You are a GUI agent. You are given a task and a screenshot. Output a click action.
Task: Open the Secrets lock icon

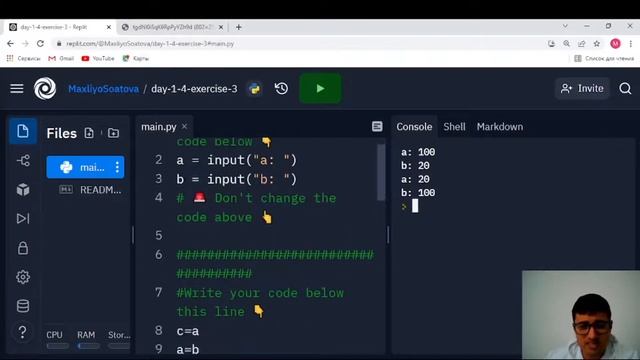pos(23,248)
